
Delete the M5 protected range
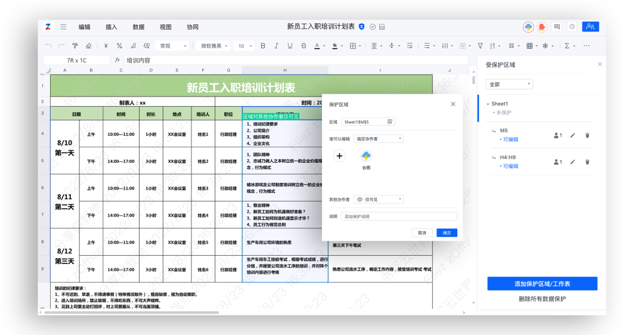587,135
